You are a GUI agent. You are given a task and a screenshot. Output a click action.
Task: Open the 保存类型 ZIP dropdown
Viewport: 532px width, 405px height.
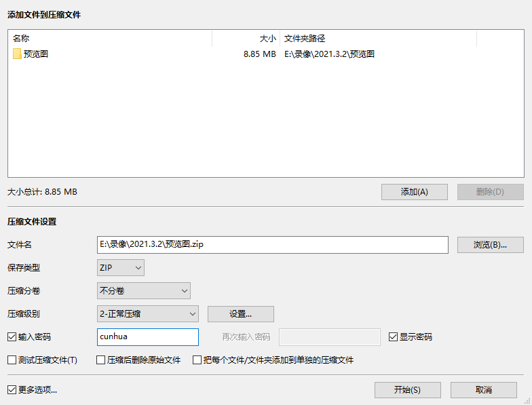point(121,268)
